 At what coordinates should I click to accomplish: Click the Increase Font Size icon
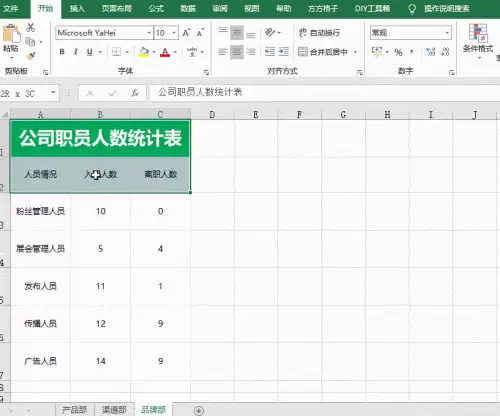point(186,33)
